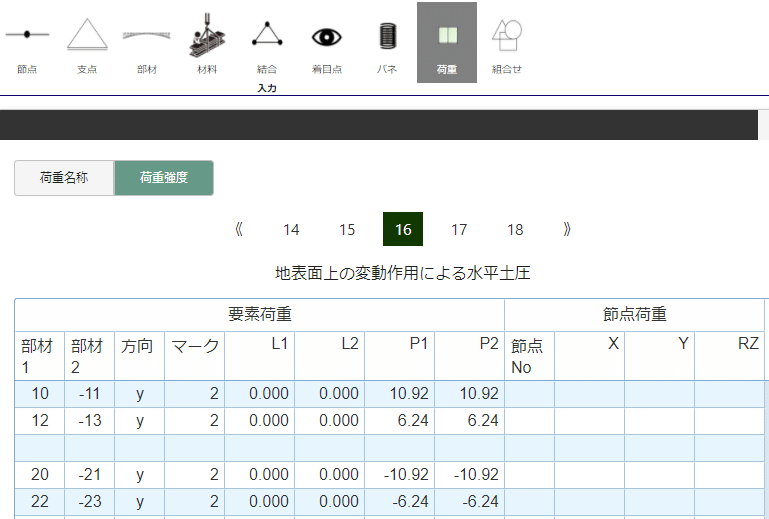Click the 節点 No column header
This screenshot has width=769, height=519.
pos(530,356)
